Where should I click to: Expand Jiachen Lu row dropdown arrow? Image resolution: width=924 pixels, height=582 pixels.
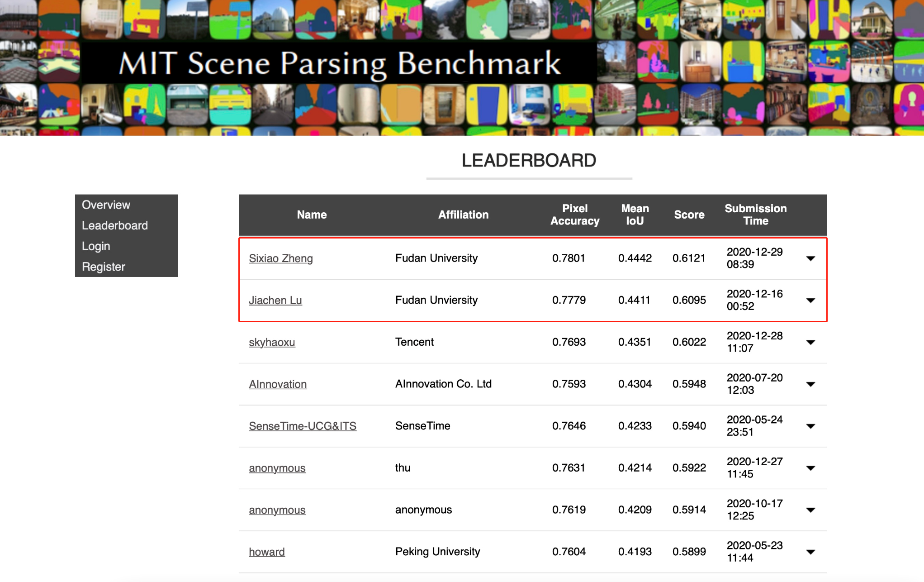(x=810, y=301)
